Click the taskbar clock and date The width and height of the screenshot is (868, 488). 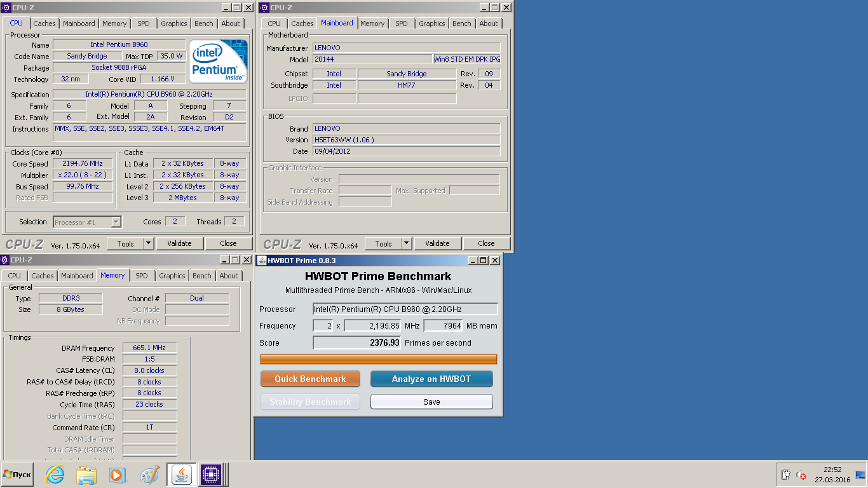(832, 475)
